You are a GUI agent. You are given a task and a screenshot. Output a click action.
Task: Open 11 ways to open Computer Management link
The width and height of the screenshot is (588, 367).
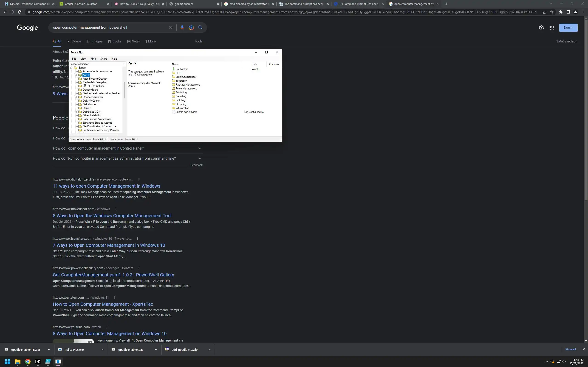point(106,186)
